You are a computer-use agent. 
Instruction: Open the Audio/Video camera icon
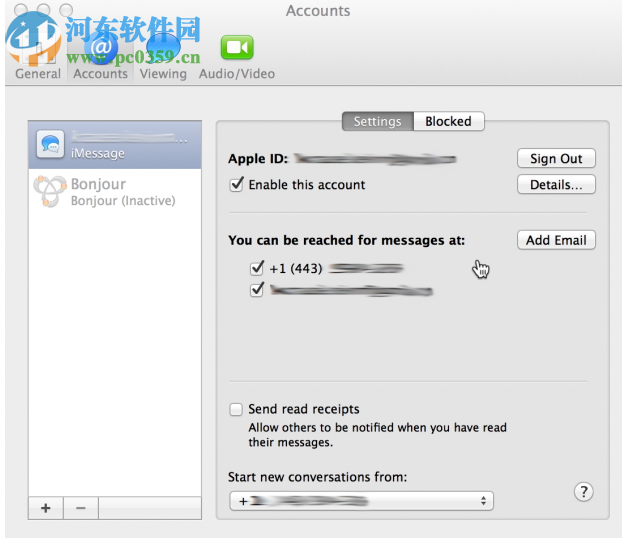237,48
